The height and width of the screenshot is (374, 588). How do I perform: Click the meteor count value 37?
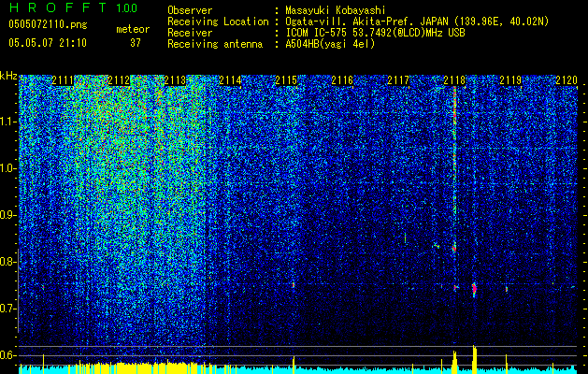click(x=136, y=43)
